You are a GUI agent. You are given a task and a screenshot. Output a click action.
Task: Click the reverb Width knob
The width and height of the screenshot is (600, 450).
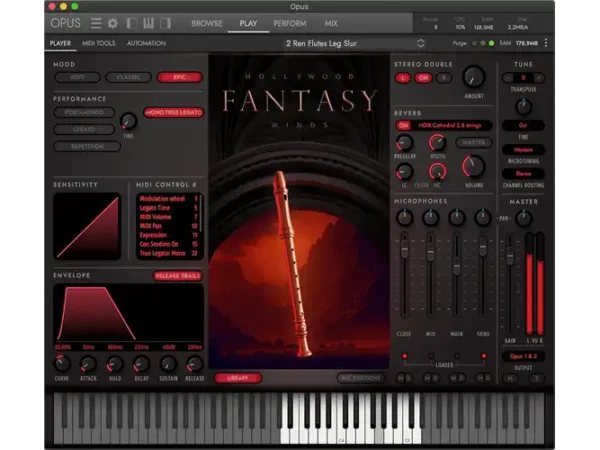click(x=437, y=143)
